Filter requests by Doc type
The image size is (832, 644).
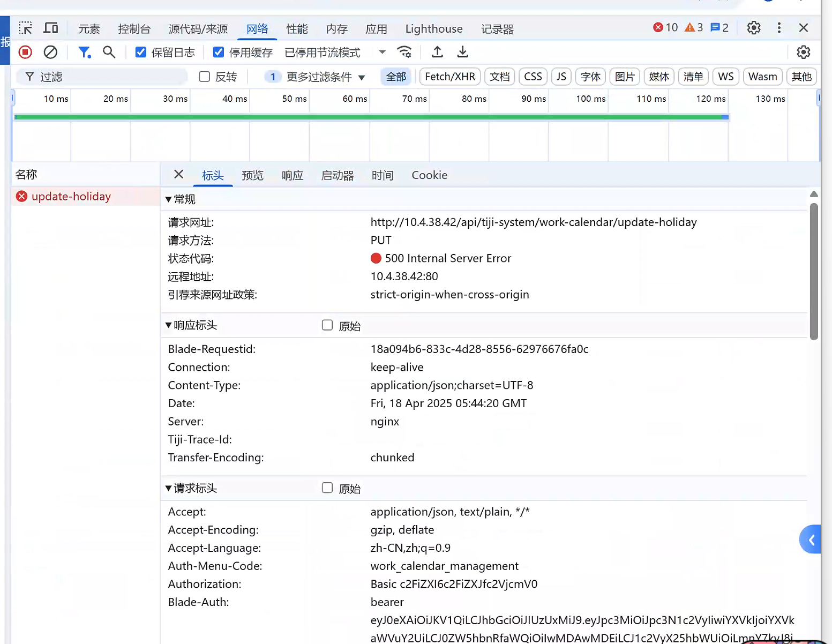coord(500,77)
